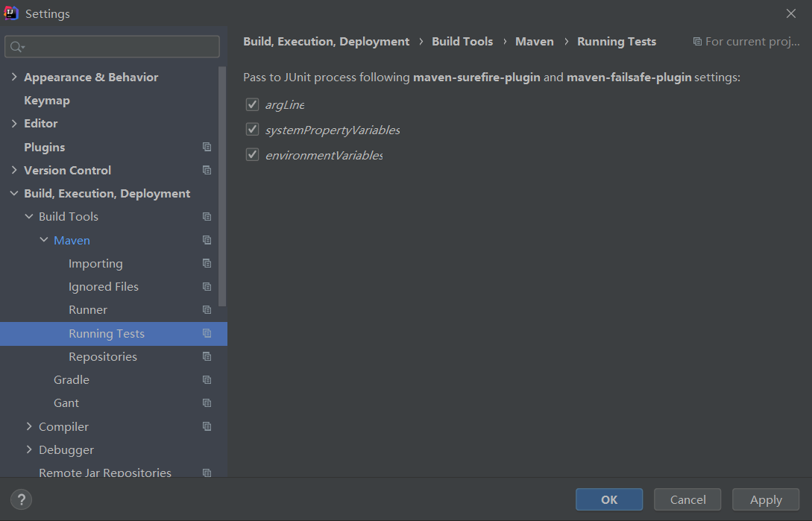This screenshot has height=521, width=812.
Task: Open Remote Jar Repositories settings
Action: (x=105, y=473)
